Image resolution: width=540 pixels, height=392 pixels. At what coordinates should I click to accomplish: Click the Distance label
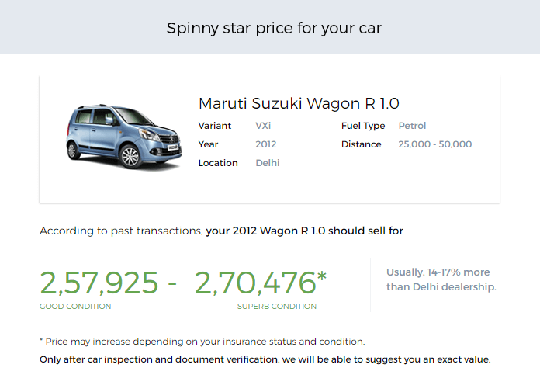(x=362, y=144)
